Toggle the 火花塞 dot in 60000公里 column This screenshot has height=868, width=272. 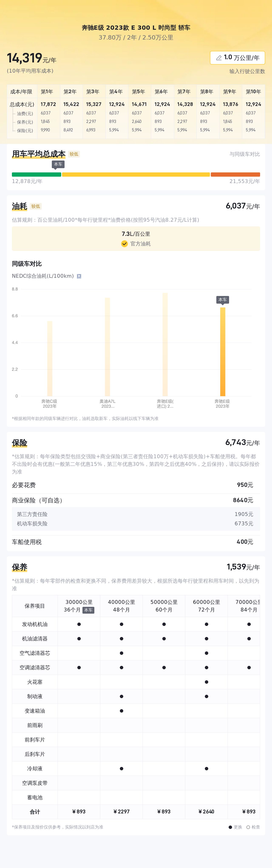[x=206, y=682]
